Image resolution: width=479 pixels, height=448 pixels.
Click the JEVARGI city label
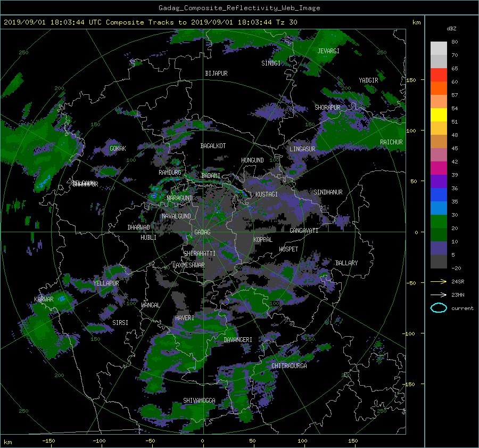(328, 51)
